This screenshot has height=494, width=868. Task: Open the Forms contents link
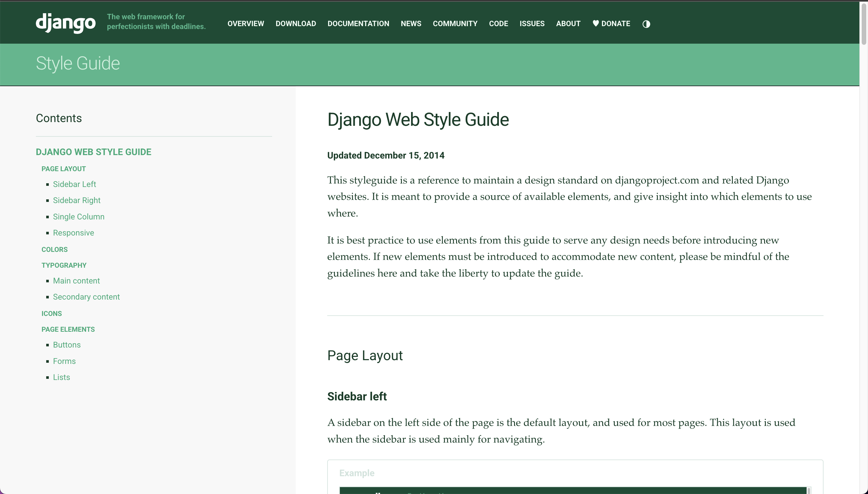(64, 361)
